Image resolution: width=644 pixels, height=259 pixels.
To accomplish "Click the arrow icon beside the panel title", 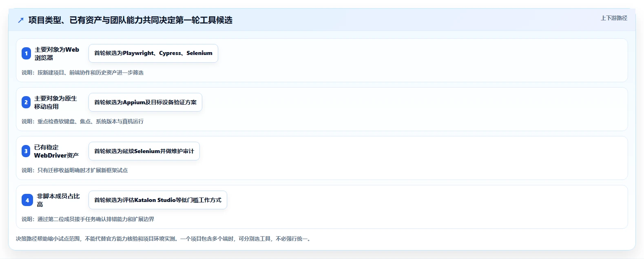I will point(21,20).
